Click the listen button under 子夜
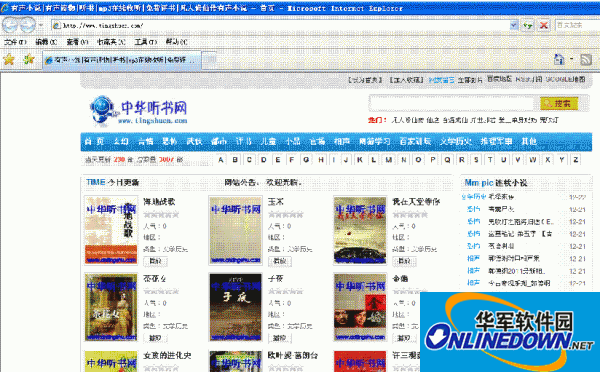600x372 pixels. click(280, 338)
